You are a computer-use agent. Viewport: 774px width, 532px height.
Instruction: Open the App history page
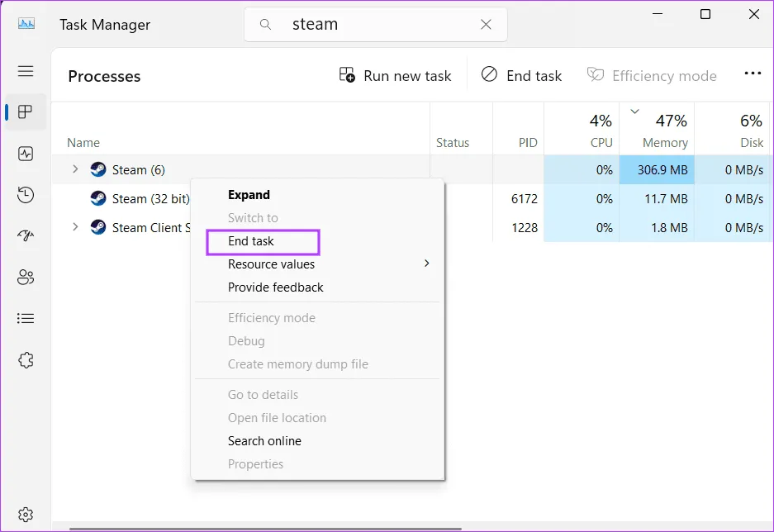click(x=26, y=195)
